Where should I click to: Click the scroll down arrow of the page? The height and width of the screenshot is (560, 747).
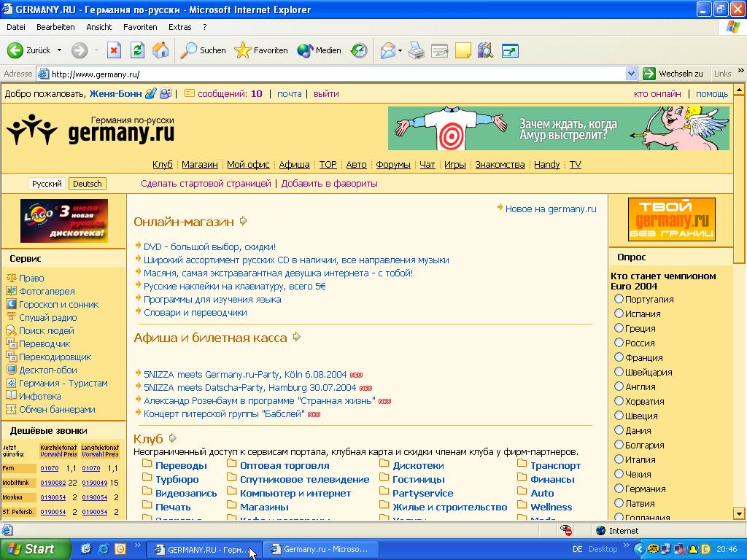pos(739,514)
